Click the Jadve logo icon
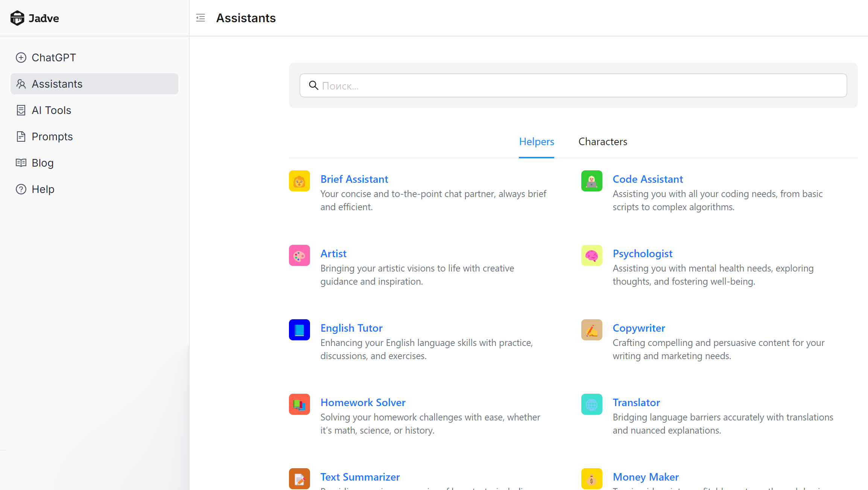868x490 pixels. [17, 18]
